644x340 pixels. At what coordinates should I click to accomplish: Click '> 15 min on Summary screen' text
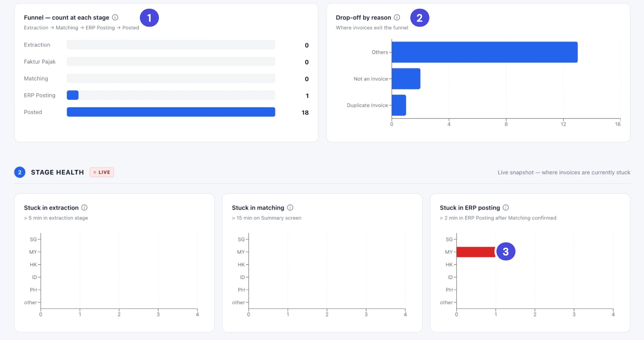pos(267,218)
